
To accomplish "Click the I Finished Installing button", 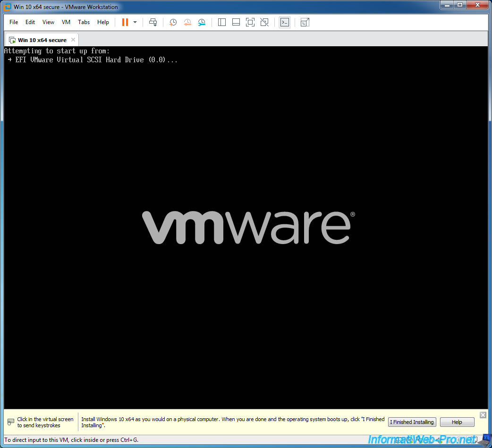I will click(412, 422).
